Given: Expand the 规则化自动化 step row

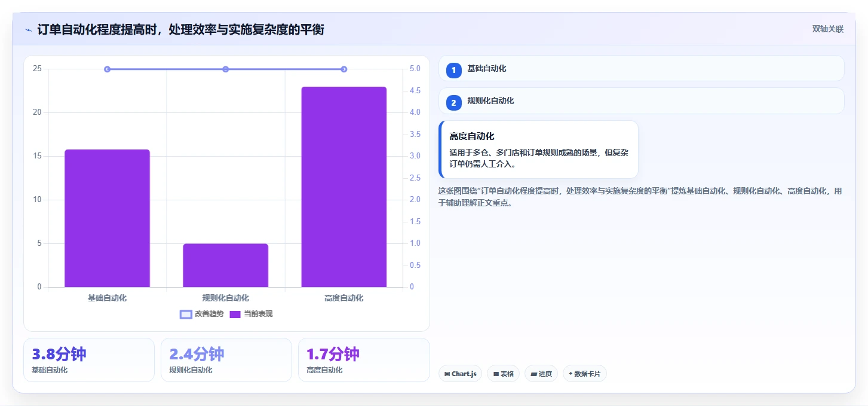Looking at the screenshot, I should pyautogui.click(x=641, y=100).
